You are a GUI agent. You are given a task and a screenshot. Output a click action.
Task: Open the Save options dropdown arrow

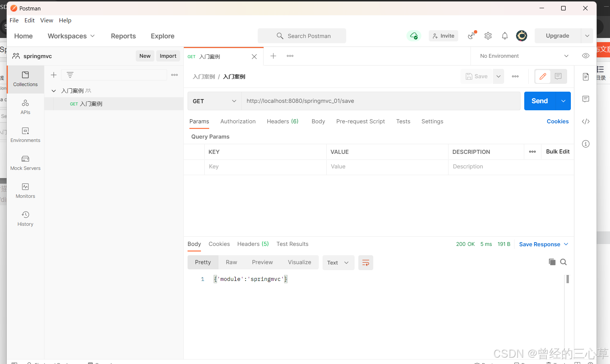click(x=499, y=76)
